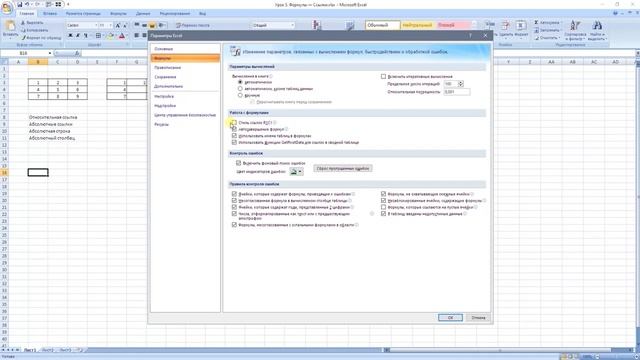Screen dimensions: 640x360
Task: Apply fill color bucket icon
Action: (110, 36)
